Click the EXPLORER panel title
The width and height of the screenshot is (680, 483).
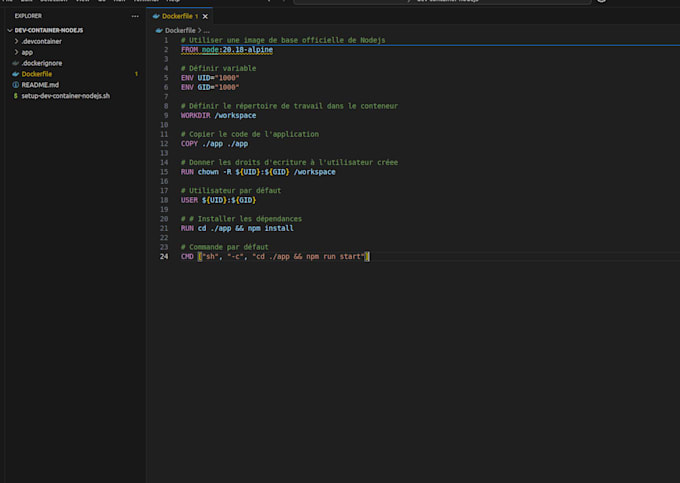point(28,16)
